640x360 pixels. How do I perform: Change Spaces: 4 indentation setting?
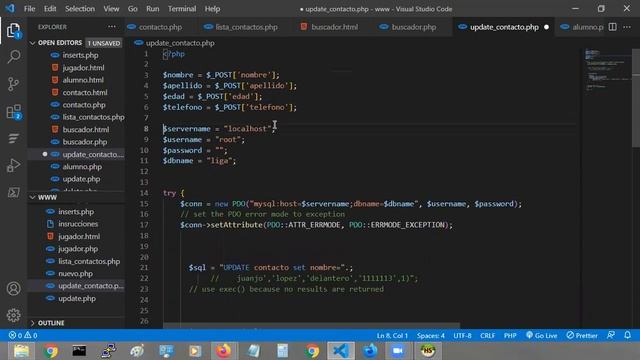430,335
